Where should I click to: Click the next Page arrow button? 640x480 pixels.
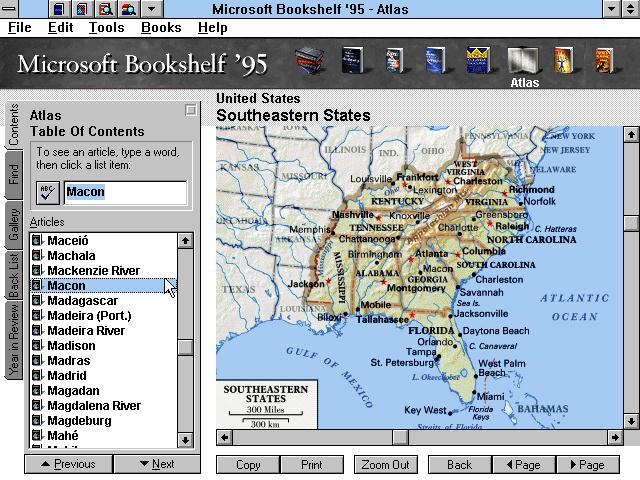point(588,465)
